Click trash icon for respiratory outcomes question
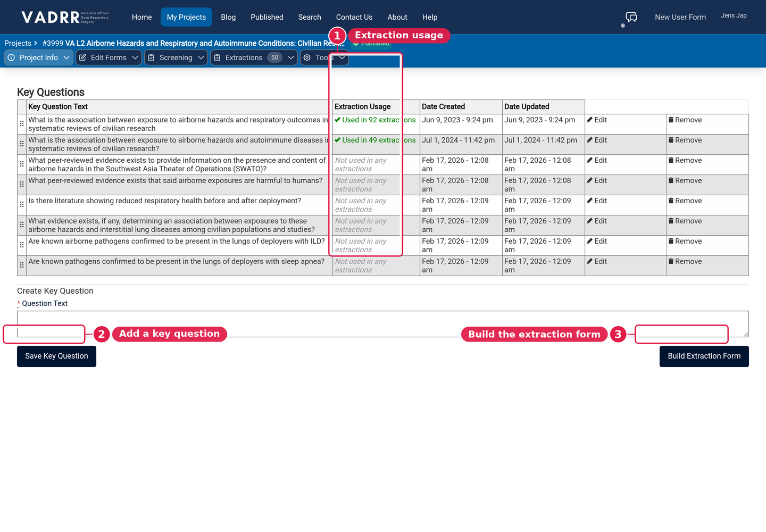The width and height of the screenshot is (766, 532). coord(671,120)
